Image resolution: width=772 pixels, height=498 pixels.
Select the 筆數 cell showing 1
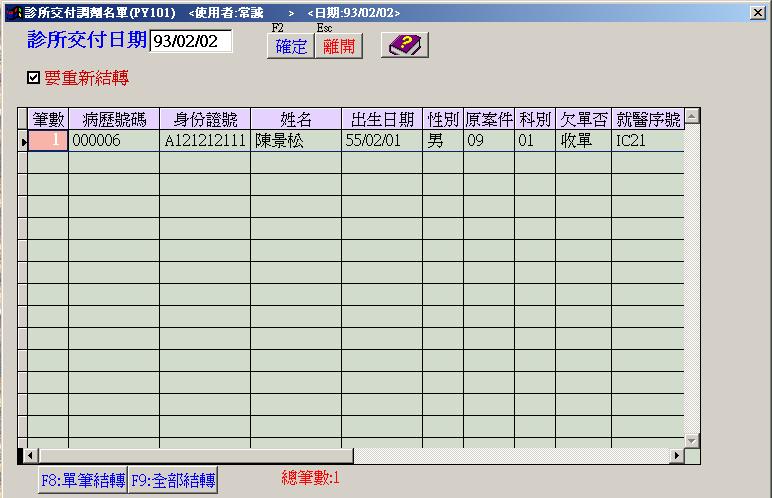coord(48,141)
